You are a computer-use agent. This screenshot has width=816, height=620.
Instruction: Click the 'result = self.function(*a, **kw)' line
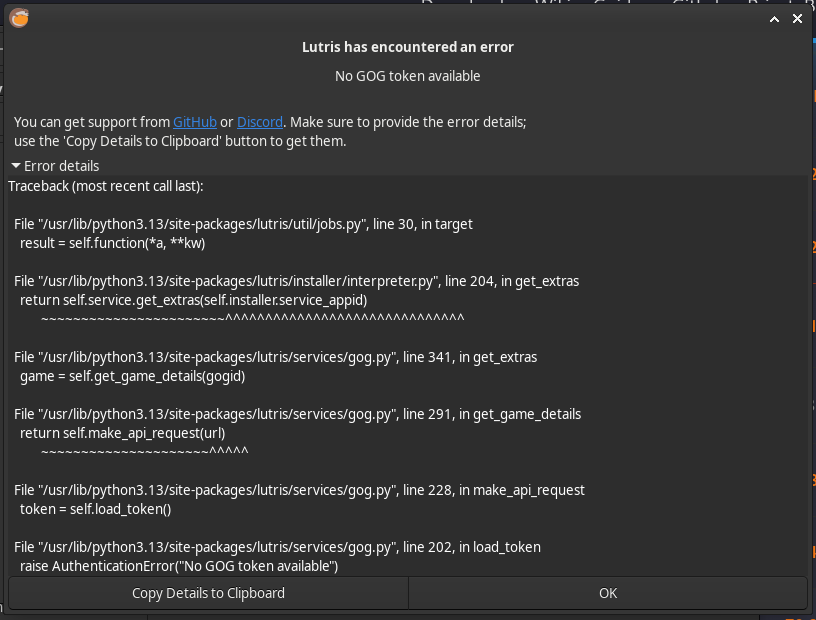[112, 243]
